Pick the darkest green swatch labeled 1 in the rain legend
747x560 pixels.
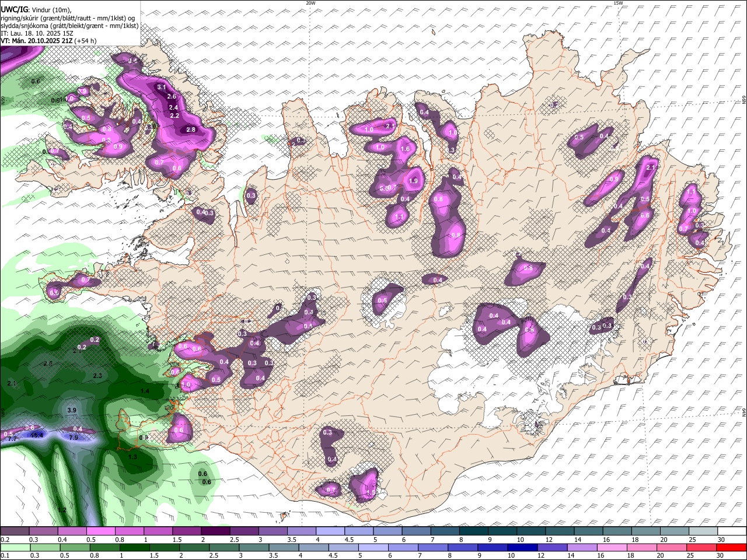click(x=135, y=547)
